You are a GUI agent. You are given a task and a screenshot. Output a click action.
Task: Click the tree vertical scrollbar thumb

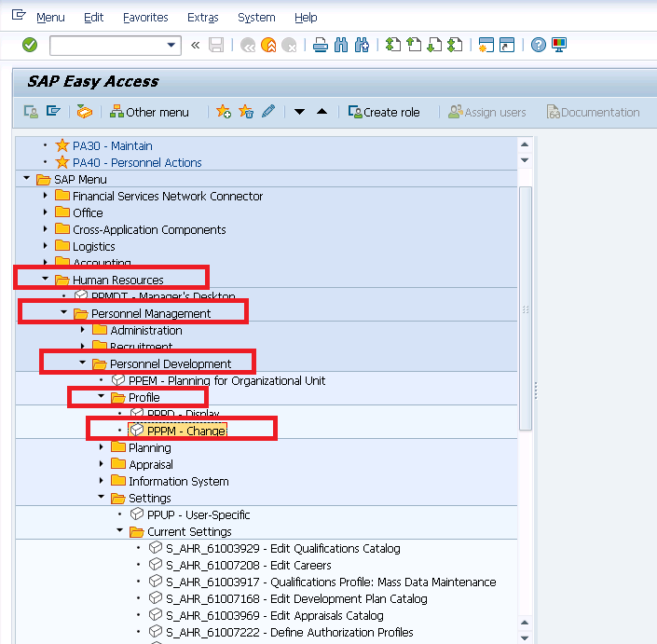point(526,308)
